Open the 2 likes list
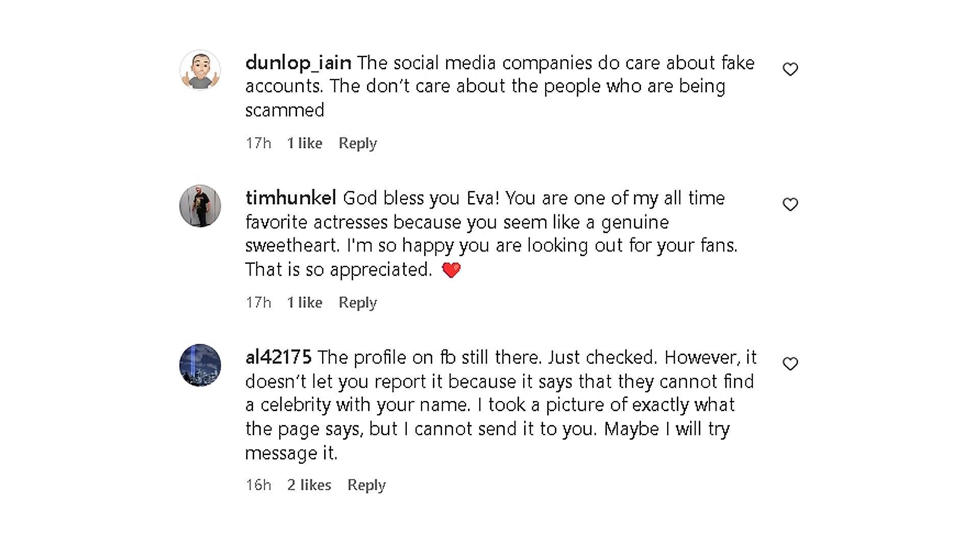Screen dimensions: 980x551 pyautogui.click(x=309, y=485)
